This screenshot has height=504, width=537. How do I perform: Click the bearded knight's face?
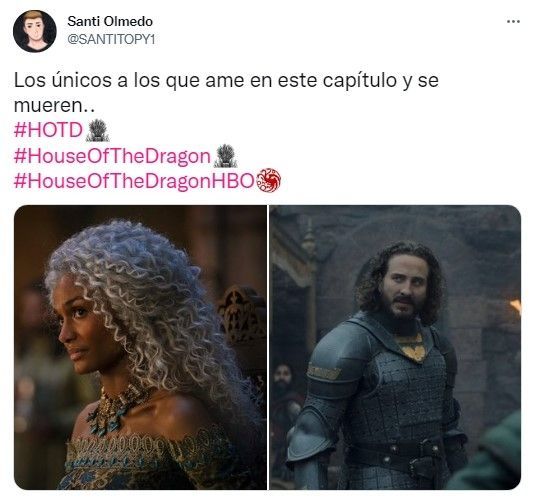point(403,286)
